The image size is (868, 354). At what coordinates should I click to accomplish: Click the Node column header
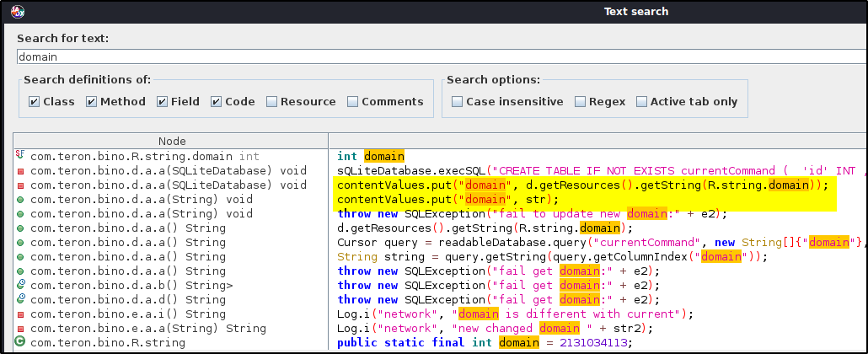171,141
